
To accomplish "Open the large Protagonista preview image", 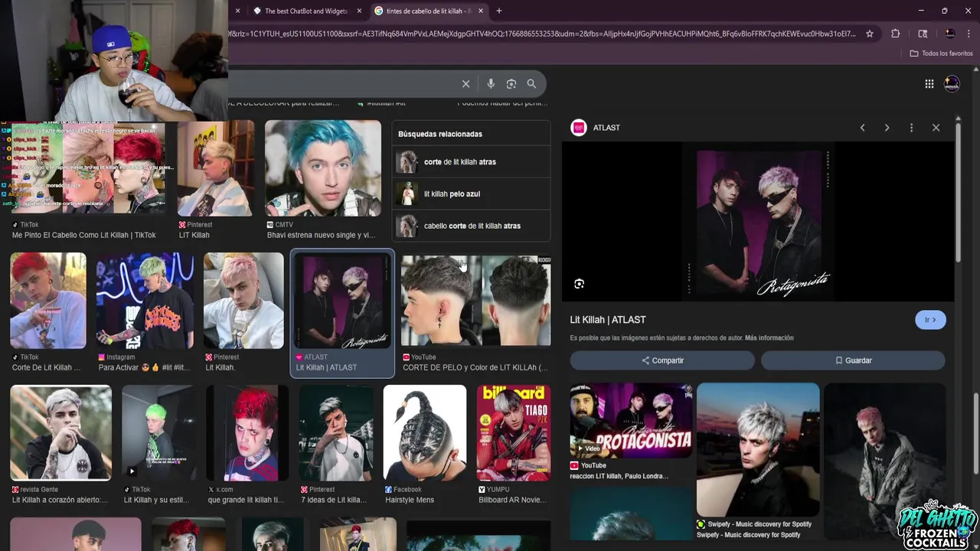I will click(x=758, y=222).
